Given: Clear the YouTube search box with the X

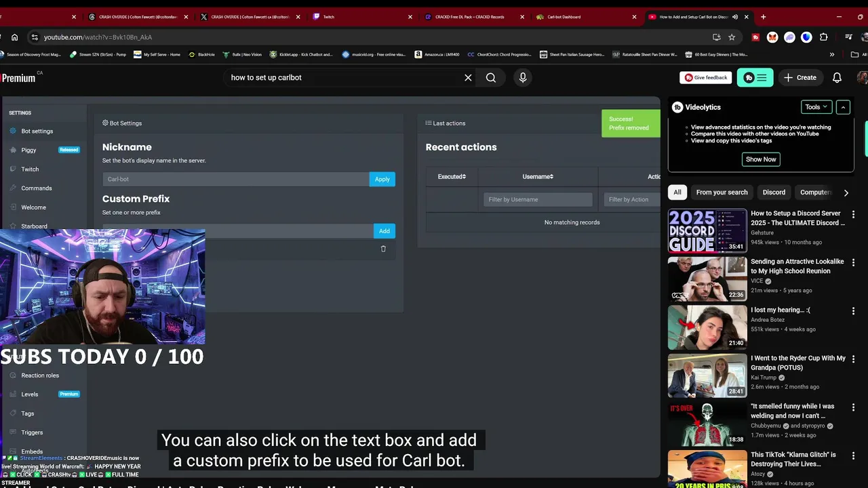Looking at the screenshot, I should click(468, 77).
